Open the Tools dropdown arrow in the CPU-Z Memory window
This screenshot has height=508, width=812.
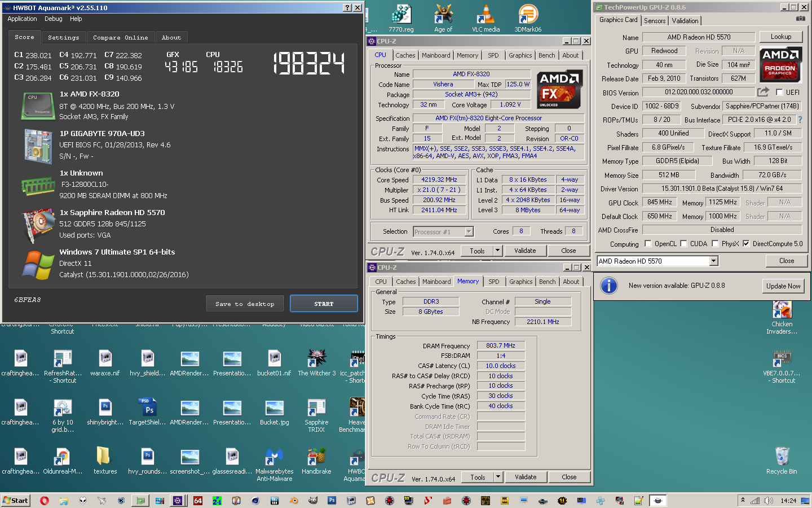point(498,477)
